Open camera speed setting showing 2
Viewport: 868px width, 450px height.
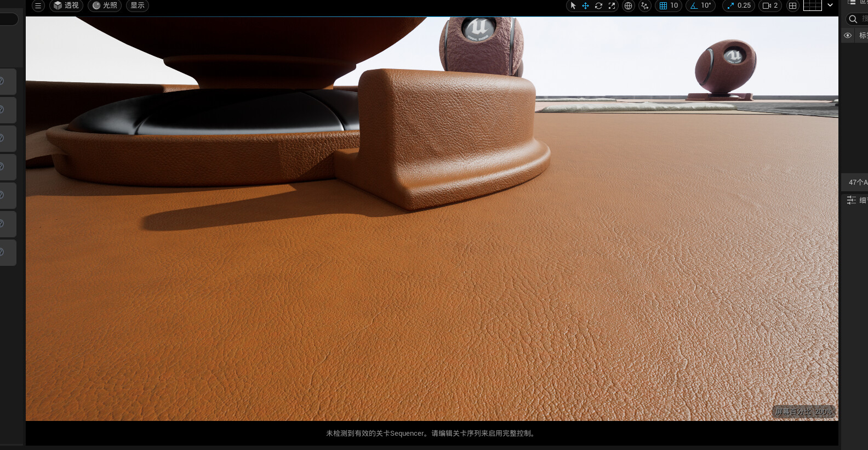coord(770,5)
